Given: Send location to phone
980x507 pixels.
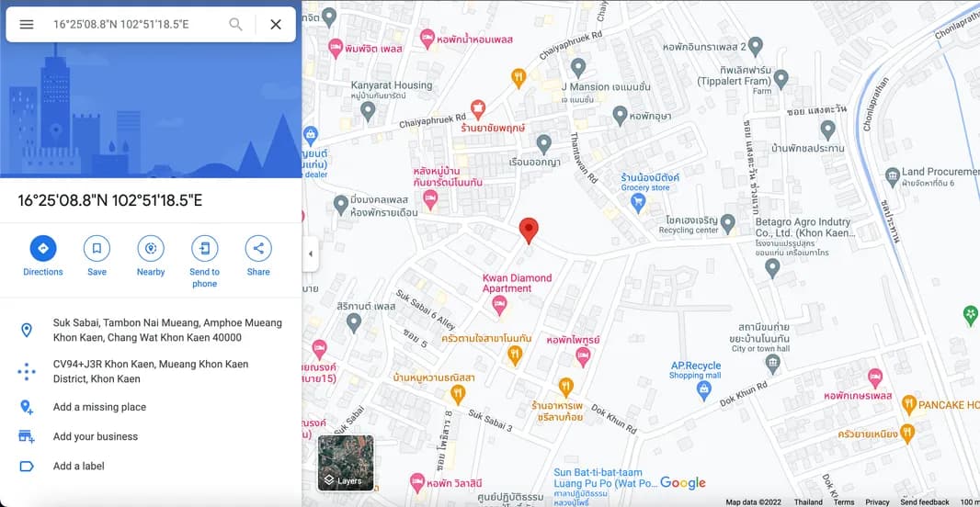Looking at the screenshot, I should (204, 249).
